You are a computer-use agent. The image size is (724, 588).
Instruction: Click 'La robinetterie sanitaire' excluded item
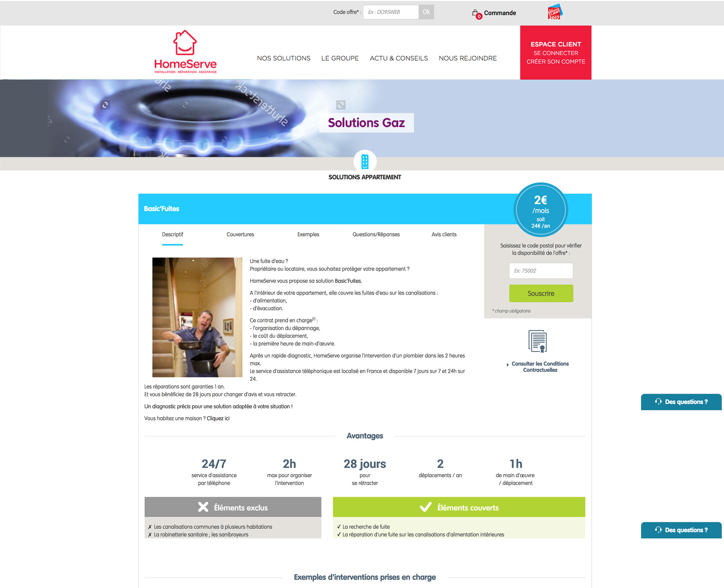coord(201,535)
